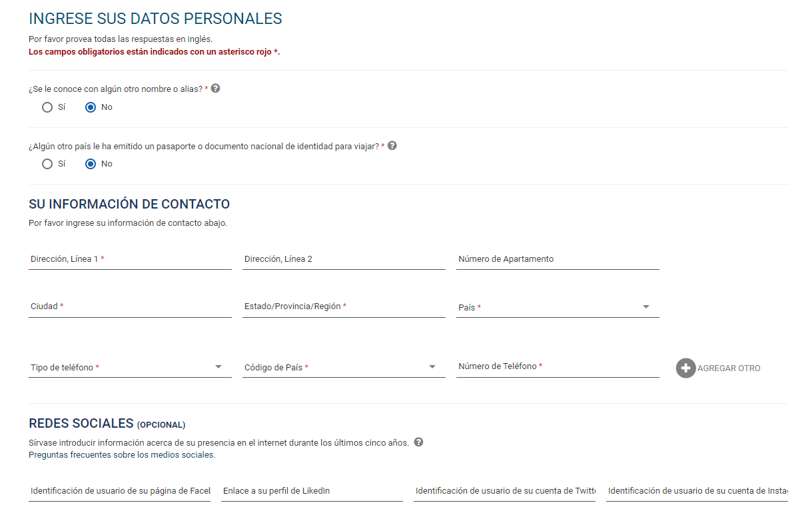Open help icon next to alias question

click(x=215, y=89)
